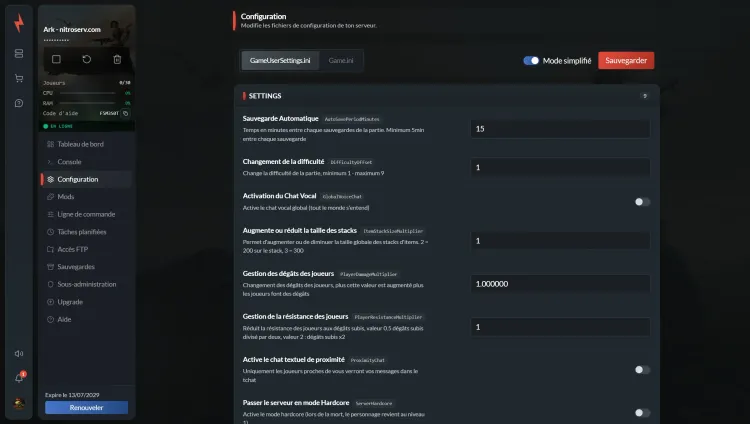Focus the player damage field showing 1.000000

click(x=560, y=284)
